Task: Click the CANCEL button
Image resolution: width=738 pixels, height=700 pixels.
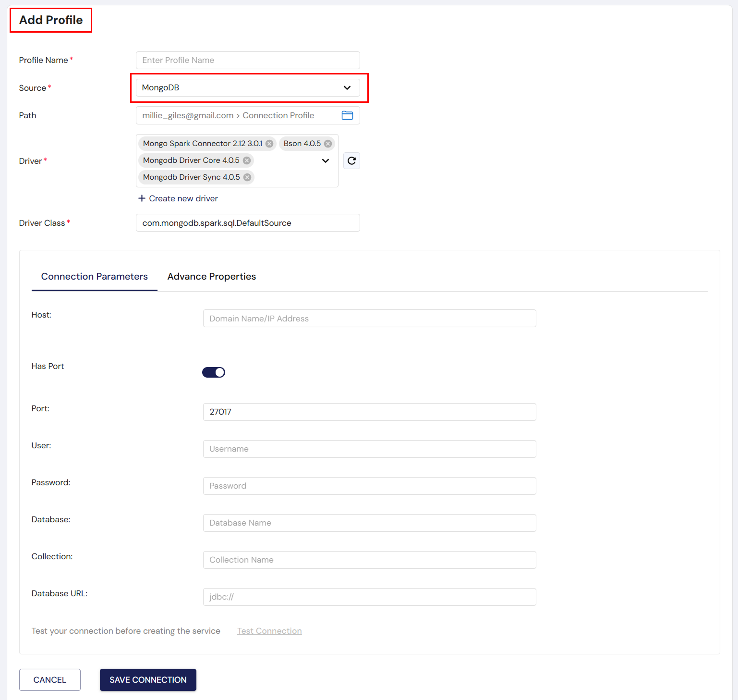Action: click(x=50, y=680)
